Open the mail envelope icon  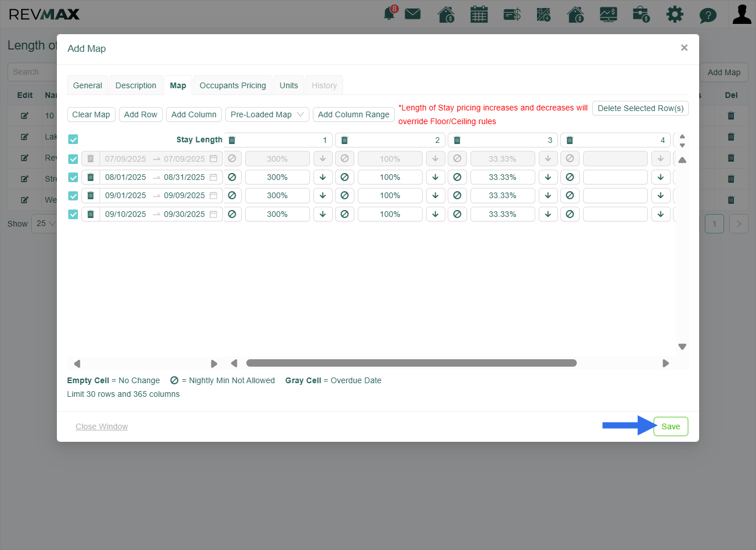412,14
